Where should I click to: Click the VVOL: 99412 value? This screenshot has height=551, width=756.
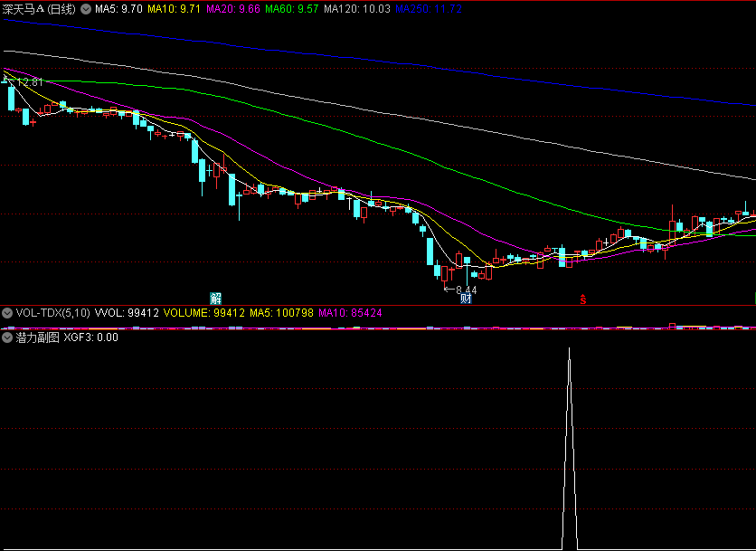point(127,313)
